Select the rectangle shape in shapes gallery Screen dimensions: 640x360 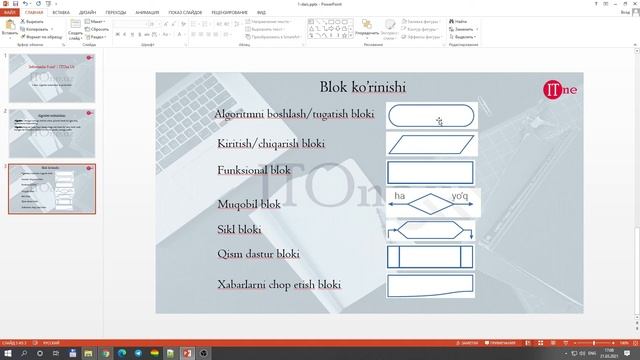tap(331, 21)
